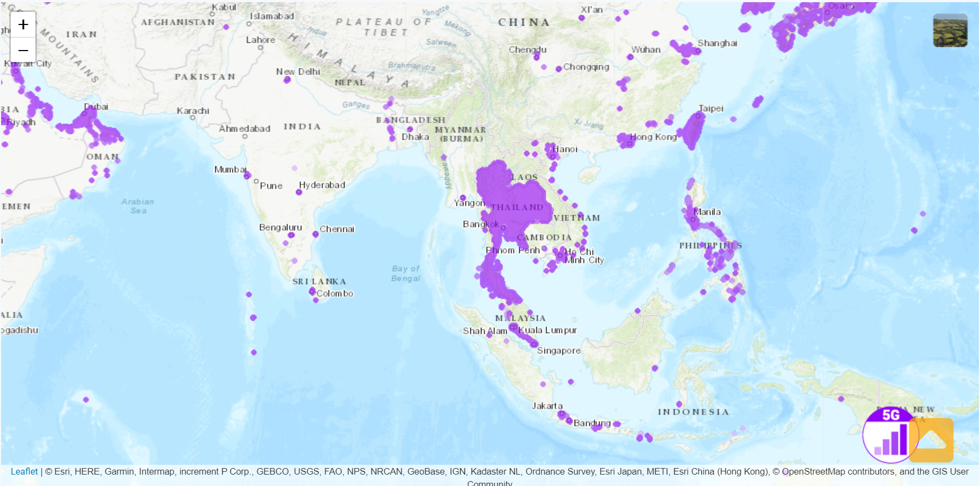Select the Chengdu label
Image resolution: width=980 pixels, height=486 pixels.
pyautogui.click(x=527, y=49)
